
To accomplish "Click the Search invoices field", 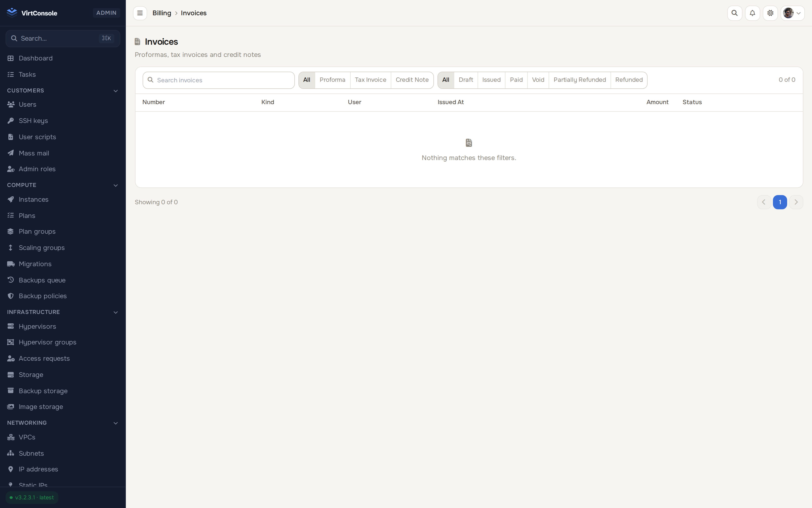I will pos(218,80).
